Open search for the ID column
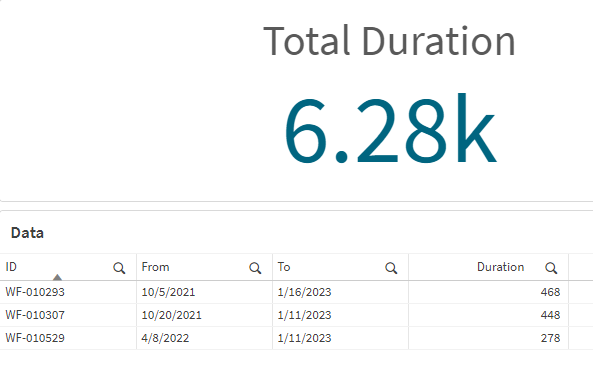 click(x=119, y=268)
